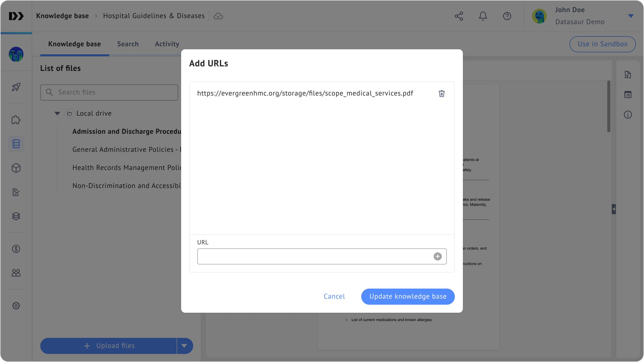Open the billing dollar icon
Image resolution: width=644 pixels, height=362 pixels.
(16, 249)
